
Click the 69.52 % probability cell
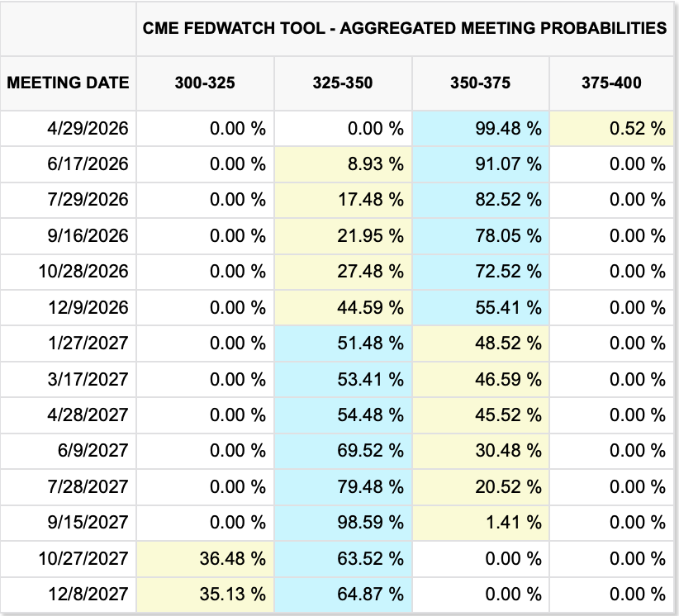(371, 451)
